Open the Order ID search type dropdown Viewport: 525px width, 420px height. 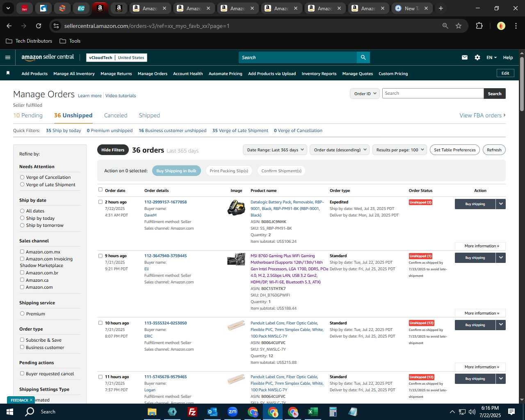[x=364, y=94]
